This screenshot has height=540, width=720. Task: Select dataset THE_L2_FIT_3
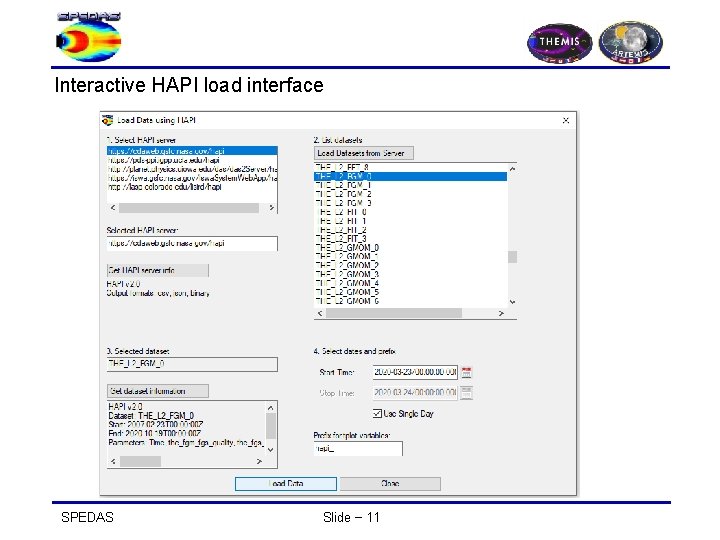(411, 239)
